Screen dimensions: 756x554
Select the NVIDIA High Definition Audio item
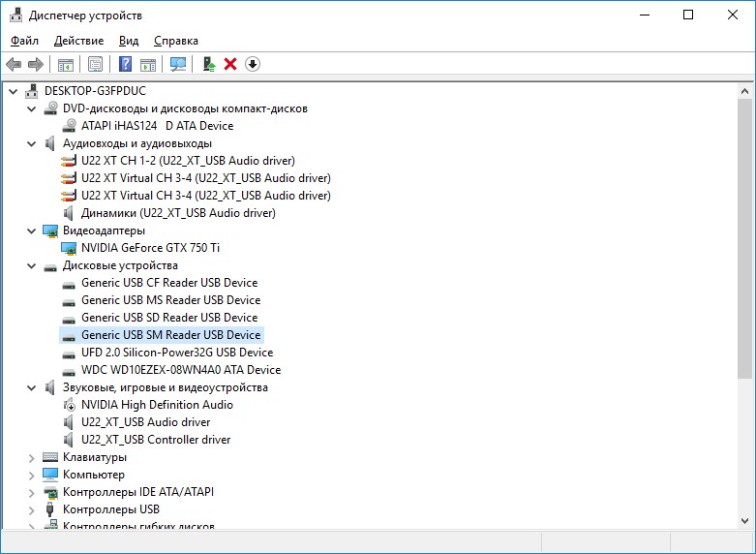[x=157, y=405]
